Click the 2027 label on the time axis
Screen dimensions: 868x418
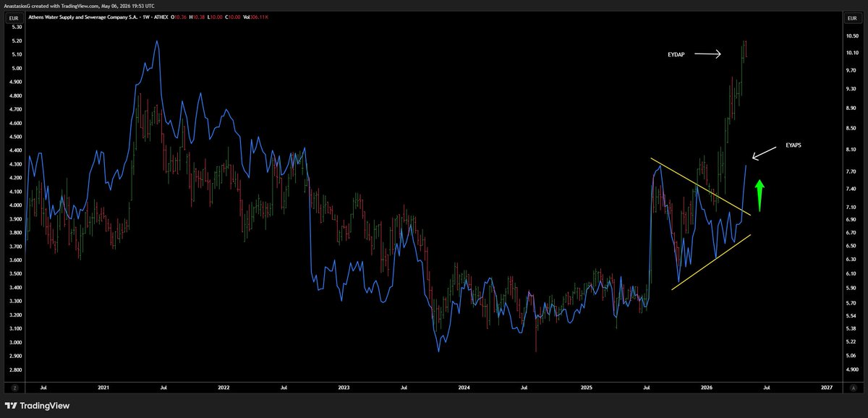tap(827, 388)
